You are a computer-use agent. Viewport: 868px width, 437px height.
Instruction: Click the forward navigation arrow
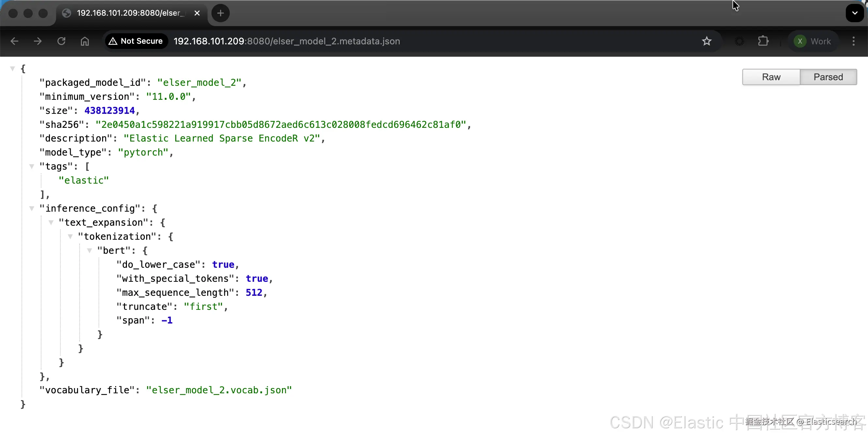tap(38, 41)
